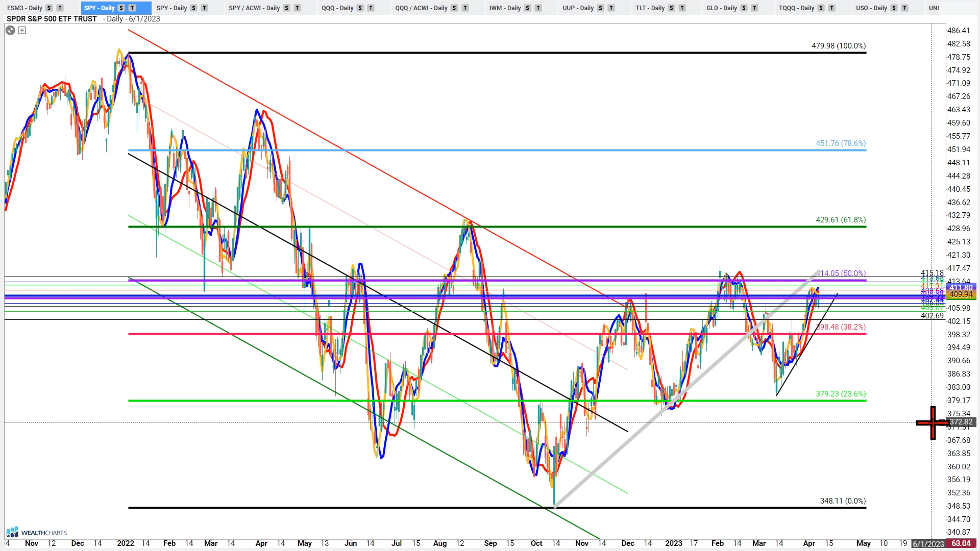Click the T icon on the UUP - Daily tab
Viewport: 980px width, 551px height.
point(611,8)
